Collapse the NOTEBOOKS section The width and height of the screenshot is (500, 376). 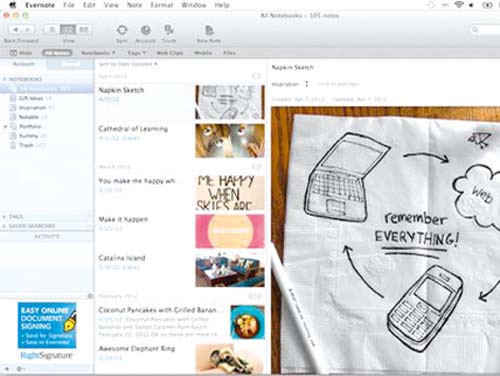[x=4, y=79]
